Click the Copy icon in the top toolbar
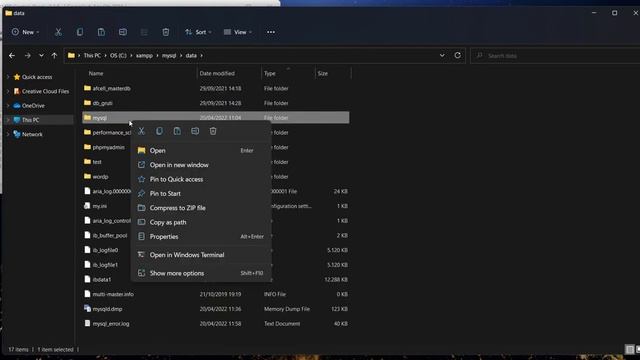The height and width of the screenshot is (360, 640). (x=80, y=32)
